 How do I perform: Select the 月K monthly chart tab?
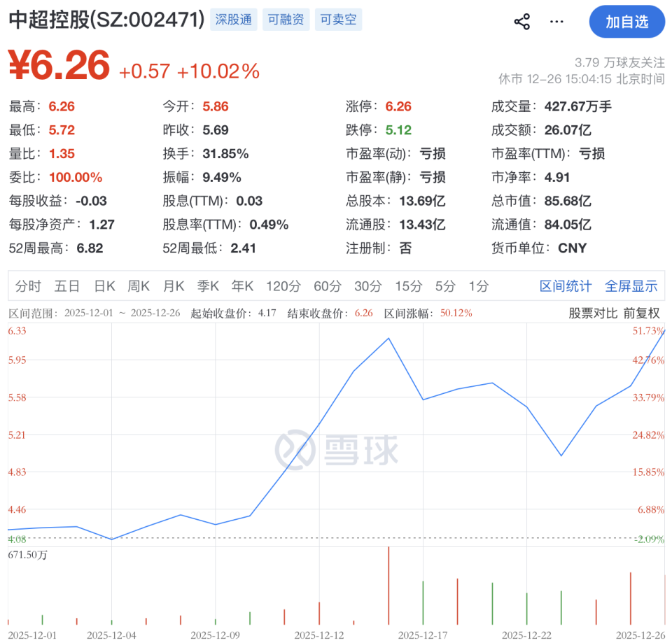click(x=173, y=286)
